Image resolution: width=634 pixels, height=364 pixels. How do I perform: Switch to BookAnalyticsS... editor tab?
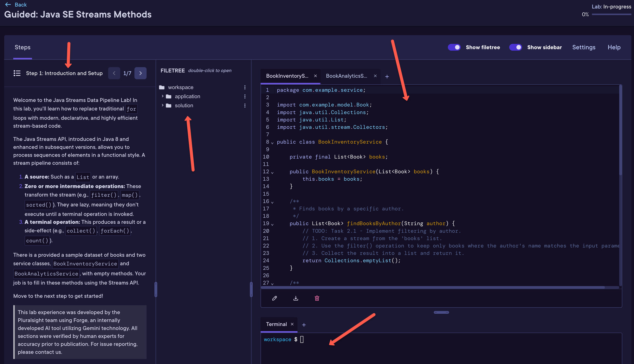pos(346,76)
